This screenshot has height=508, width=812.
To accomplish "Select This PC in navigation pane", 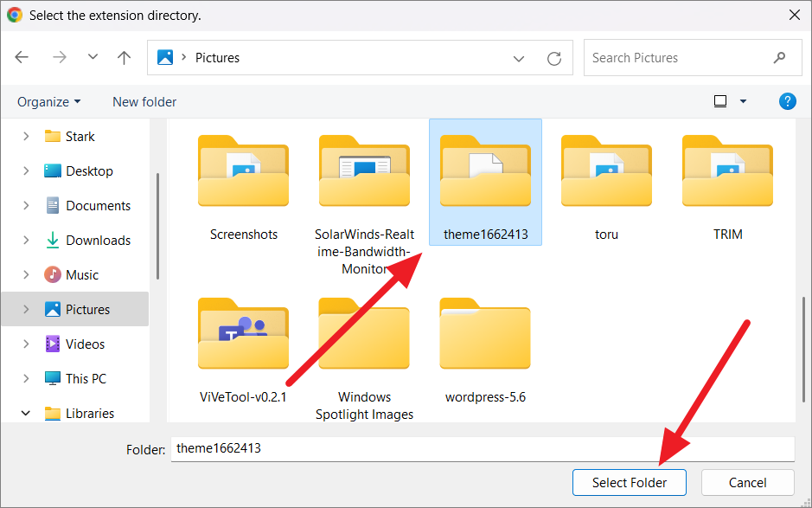I will pyautogui.click(x=75, y=379).
